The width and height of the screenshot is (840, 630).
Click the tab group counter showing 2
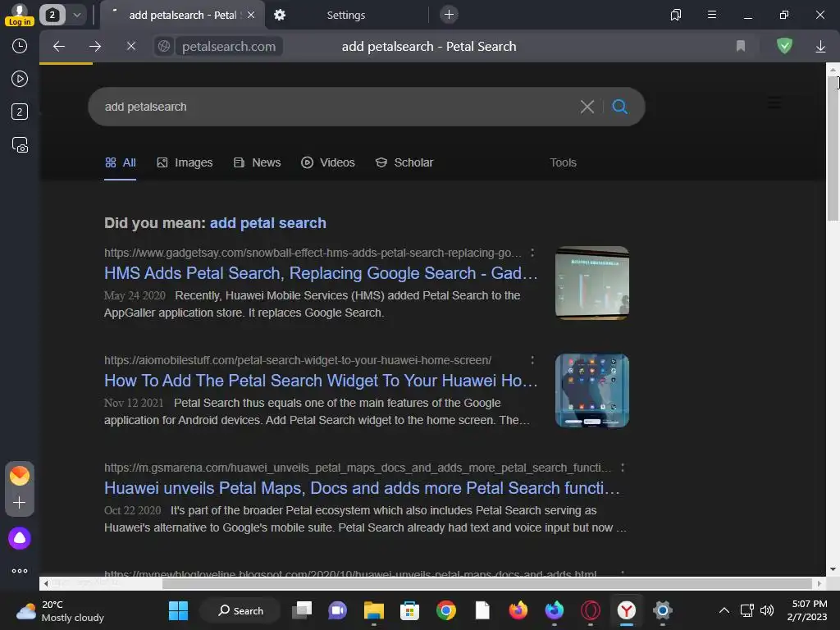point(52,15)
